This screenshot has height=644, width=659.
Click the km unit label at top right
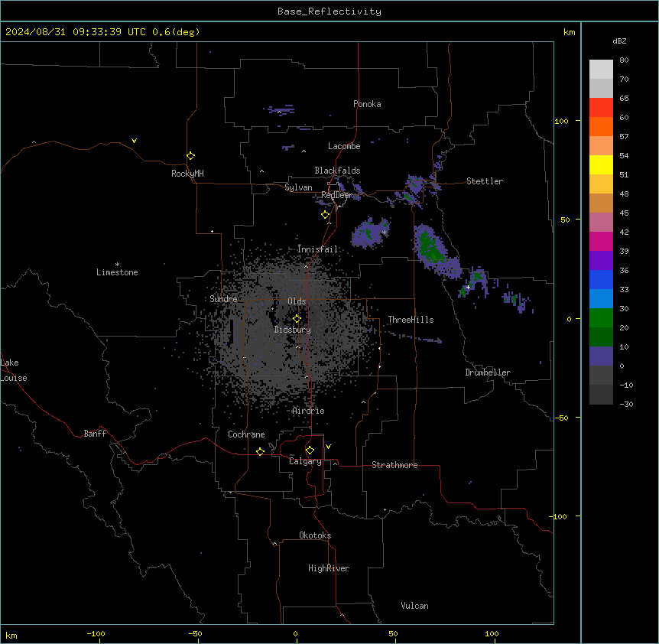[570, 32]
